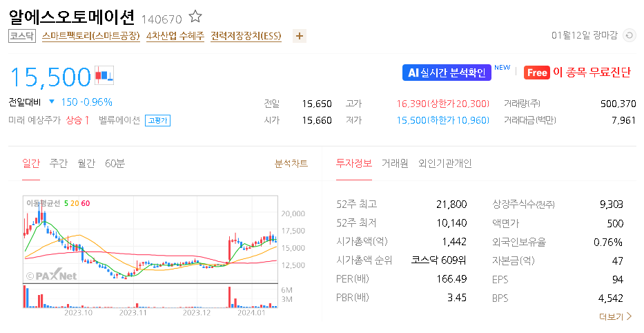Click the 52주 최고 value 21,800
Image resolution: width=644 pixels, height=333 pixels.
pos(451,204)
